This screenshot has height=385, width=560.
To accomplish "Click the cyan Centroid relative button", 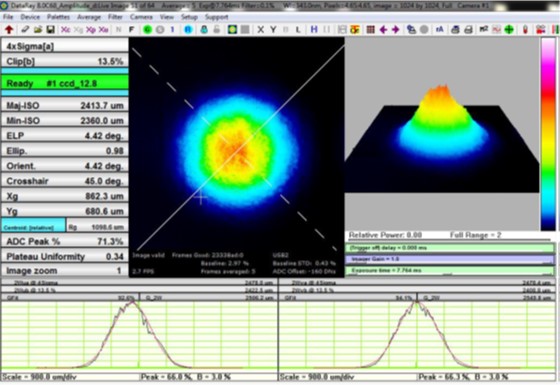I will pos(34,226).
